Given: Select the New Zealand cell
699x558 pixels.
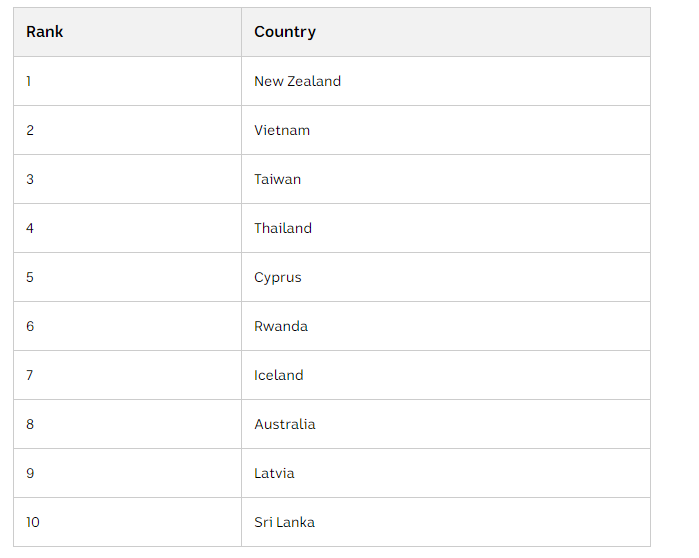Looking at the screenshot, I should click(x=446, y=81).
